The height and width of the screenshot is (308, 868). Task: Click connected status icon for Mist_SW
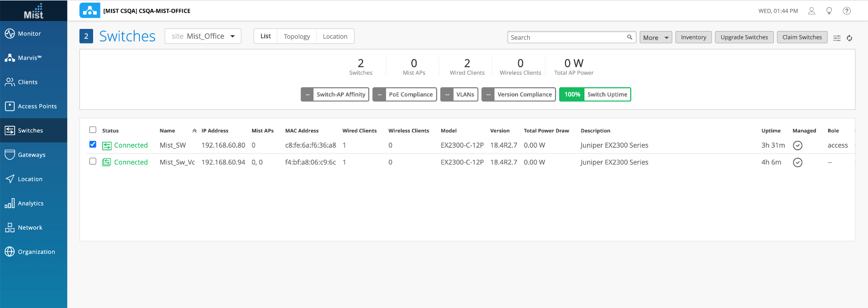click(x=107, y=146)
